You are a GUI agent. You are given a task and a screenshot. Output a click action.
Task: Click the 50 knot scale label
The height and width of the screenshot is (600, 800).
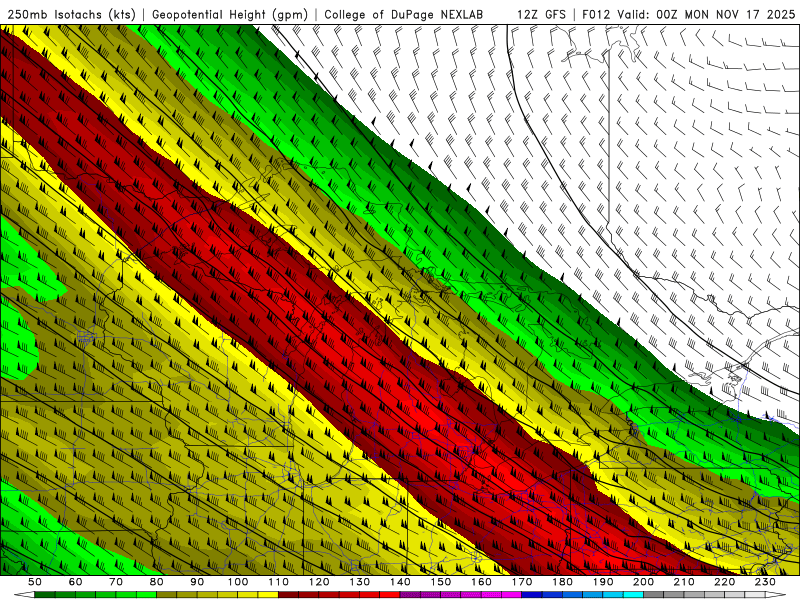35,582
